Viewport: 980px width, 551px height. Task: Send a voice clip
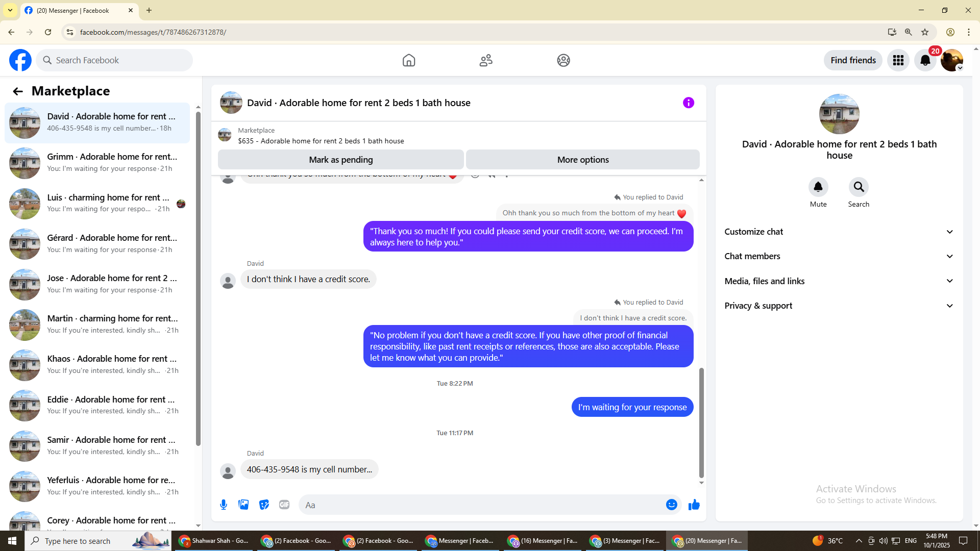click(x=224, y=505)
